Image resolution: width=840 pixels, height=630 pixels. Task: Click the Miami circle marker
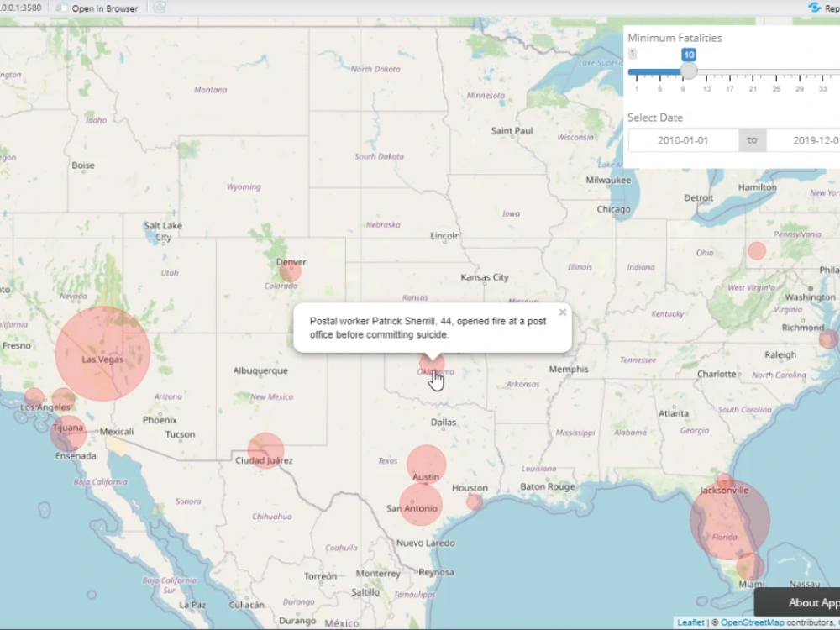point(750,566)
